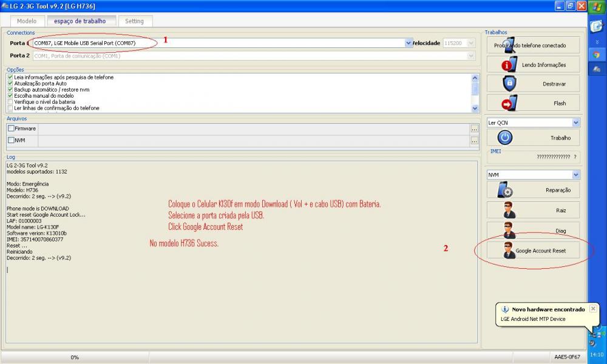Screen dimensions: 607x364
Task: Click the log line Model name: LG-K130F
Action: click(x=33, y=227)
